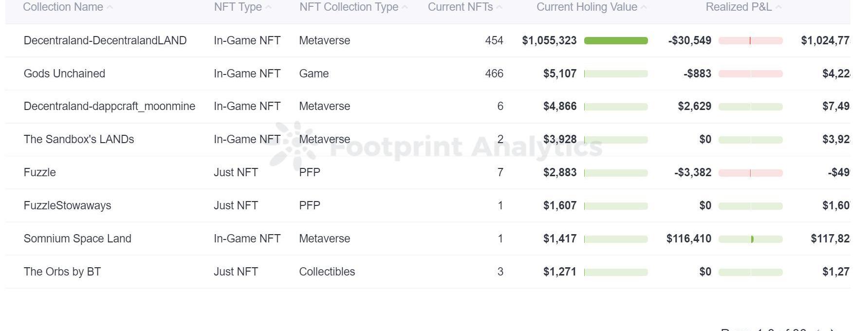Viewport: 868px width, 331px height.
Task: Sort by Current Holing Value header text
Action: pyautogui.click(x=587, y=7)
